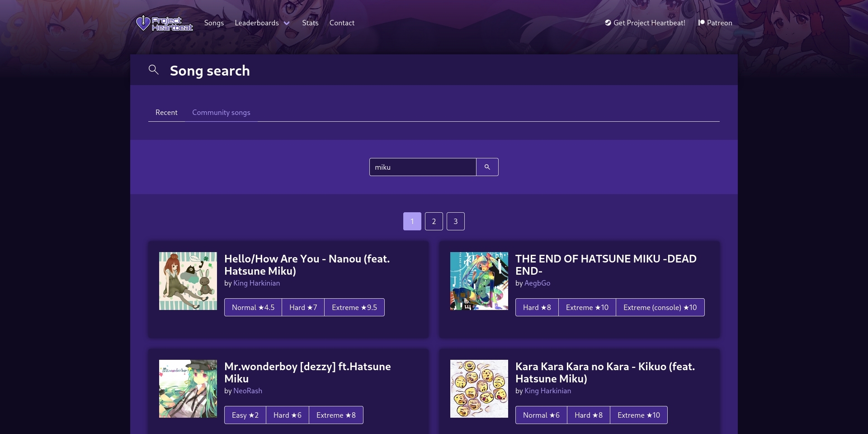Open Hello/How Are You cover thumbnail
The height and width of the screenshot is (434, 868).
click(188, 281)
